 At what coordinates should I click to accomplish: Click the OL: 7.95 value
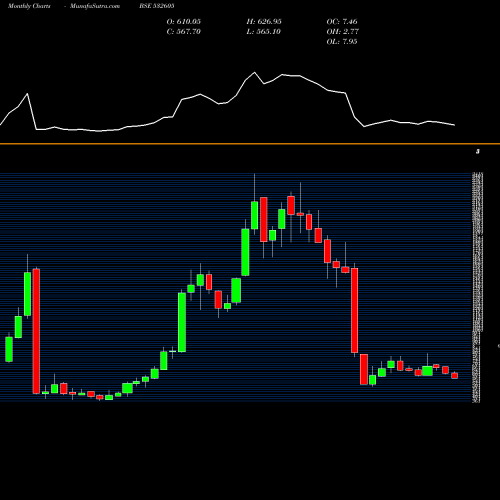(x=342, y=42)
